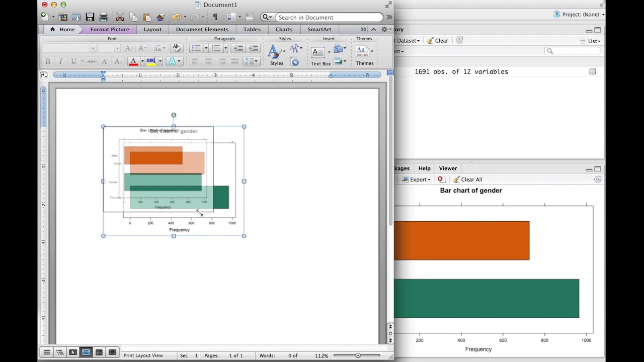Switch to the Charts ribbon tab
The width and height of the screenshot is (644, 362).
tap(284, 30)
